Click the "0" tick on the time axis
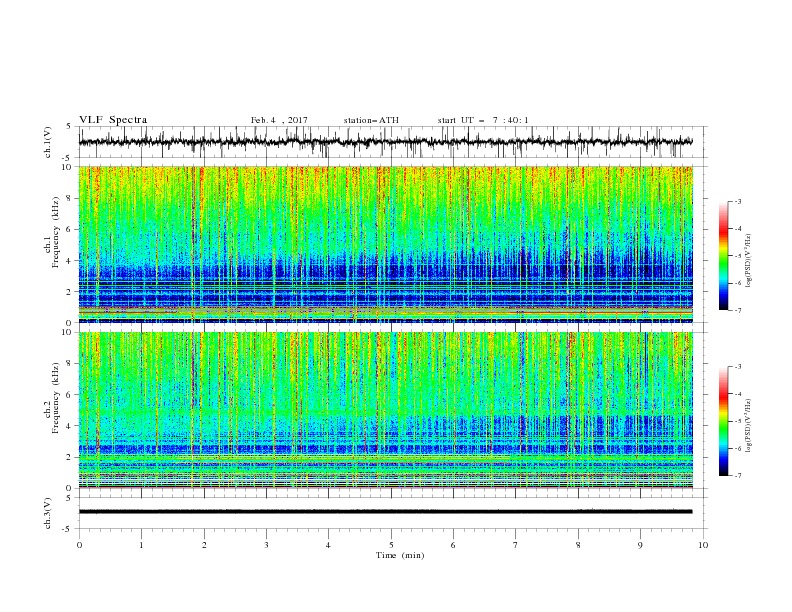 (79, 545)
